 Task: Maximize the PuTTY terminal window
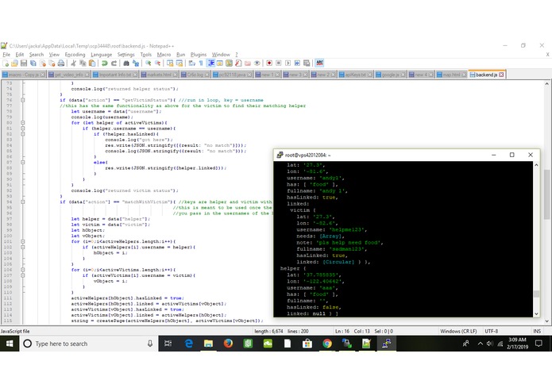511,155
